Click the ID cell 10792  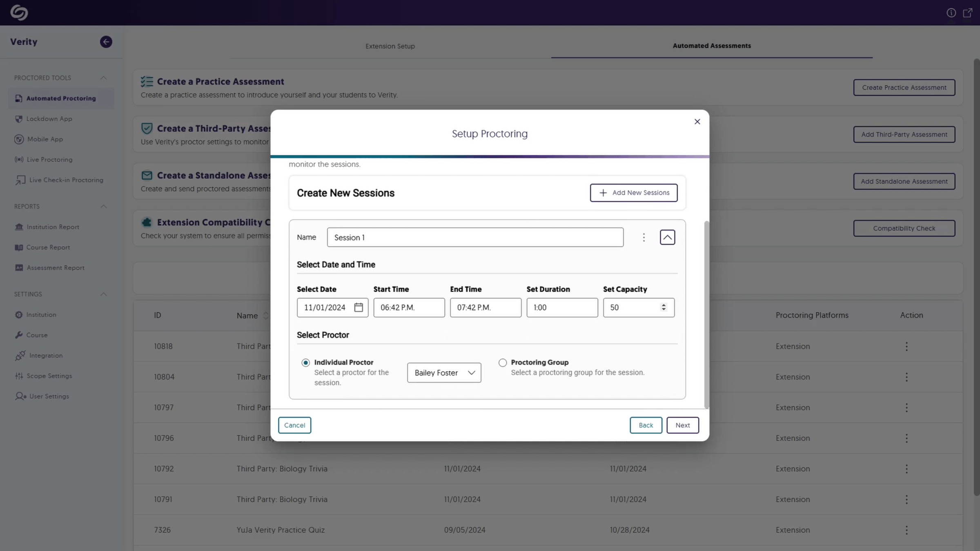click(164, 469)
